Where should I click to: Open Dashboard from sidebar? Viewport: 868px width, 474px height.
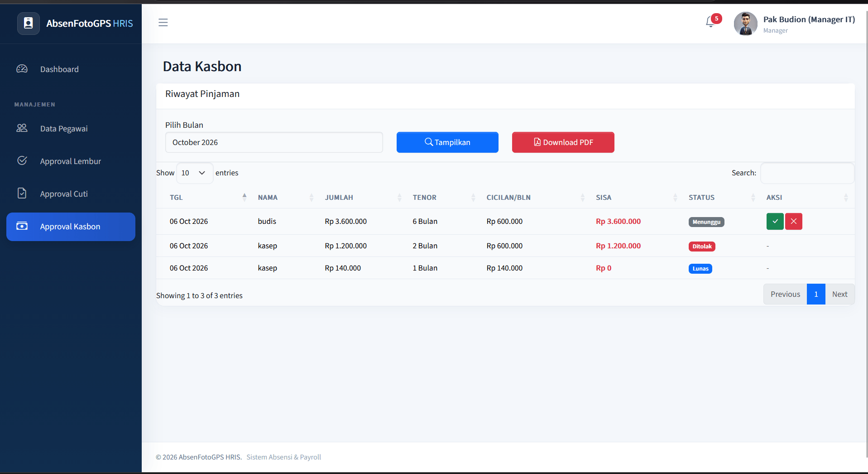pyautogui.click(x=71, y=69)
